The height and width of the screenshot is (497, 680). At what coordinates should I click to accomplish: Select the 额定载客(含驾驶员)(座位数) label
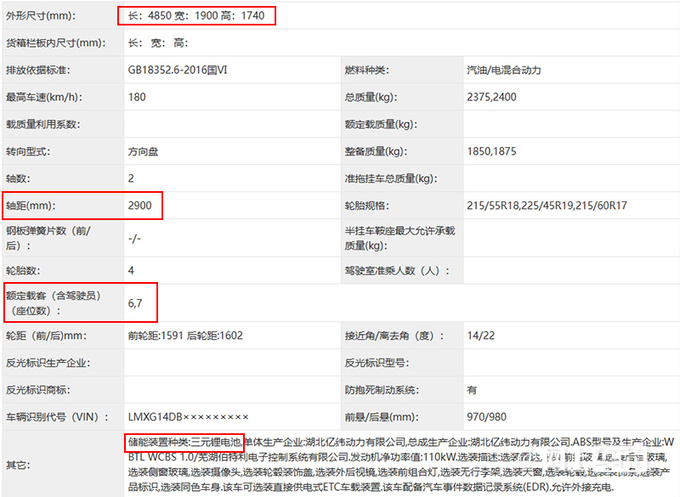coord(53,303)
